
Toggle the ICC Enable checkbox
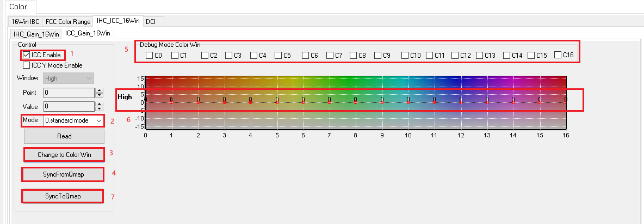point(26,55)
